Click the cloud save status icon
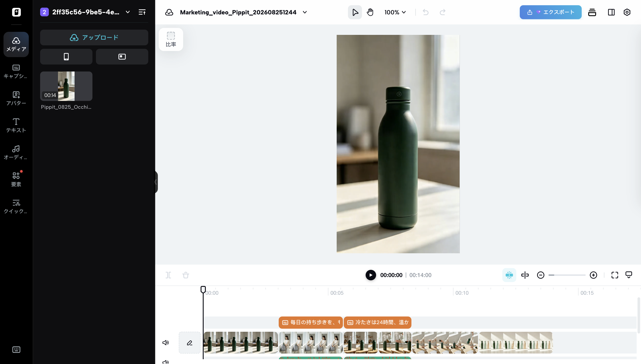The image size is (641, 364). click(169, 12)
